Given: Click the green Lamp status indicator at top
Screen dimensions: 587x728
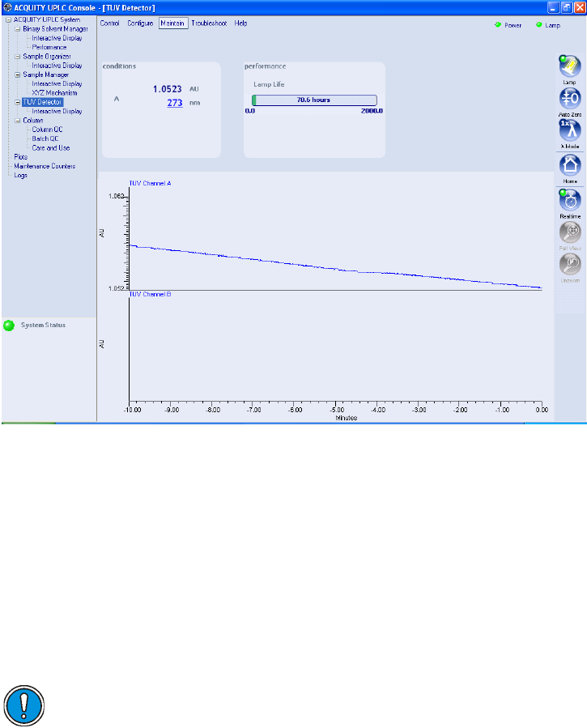Looking at the screenshot, I should [x=538, y=25].
